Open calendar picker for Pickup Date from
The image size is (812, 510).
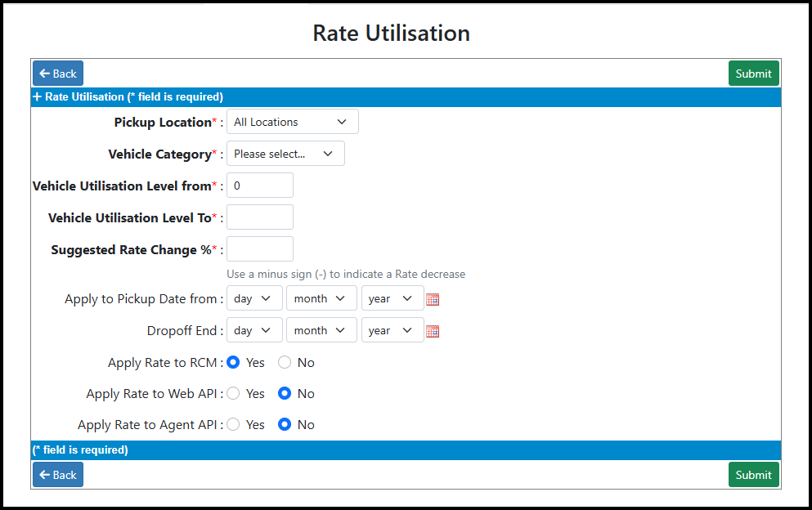tap(433, 299)
